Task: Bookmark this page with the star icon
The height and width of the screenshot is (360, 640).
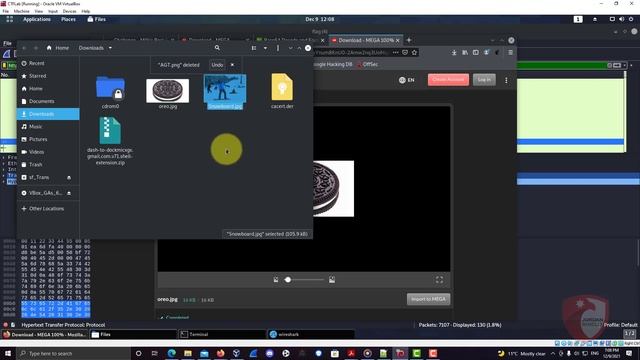Action: pyautogui.click(x=415, y=52)
